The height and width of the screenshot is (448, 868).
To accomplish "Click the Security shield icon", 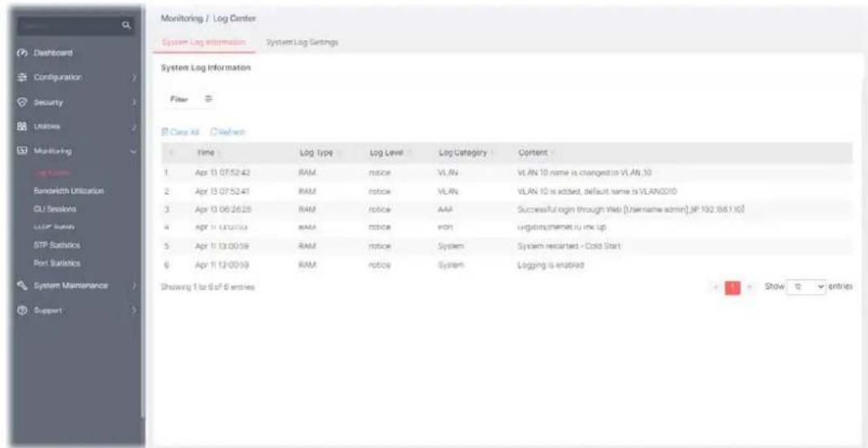I will click(x=24, y=102).
